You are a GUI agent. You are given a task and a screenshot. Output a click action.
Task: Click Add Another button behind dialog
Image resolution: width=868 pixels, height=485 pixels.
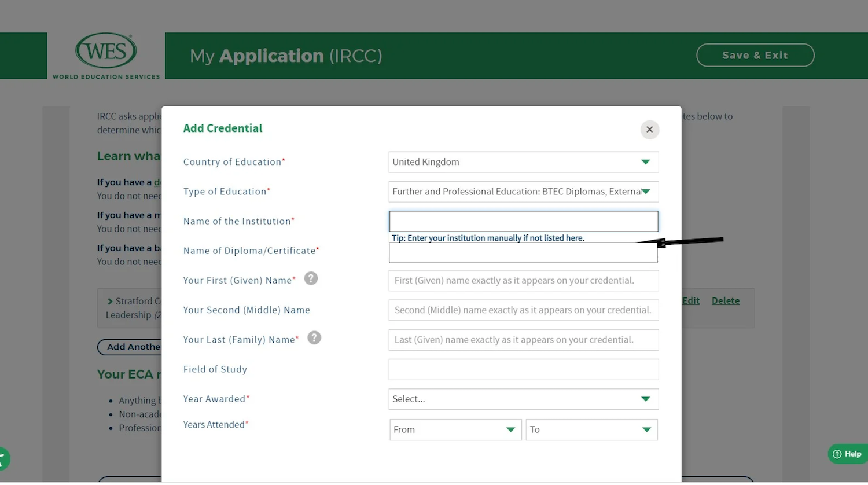point(130,347)
